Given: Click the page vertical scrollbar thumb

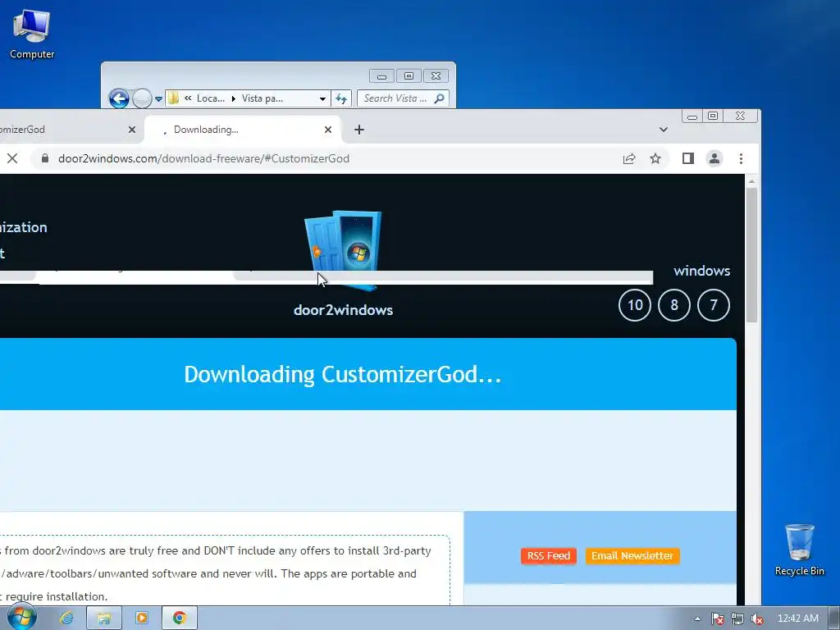Looking at the screenshot, I should point(751,255).
